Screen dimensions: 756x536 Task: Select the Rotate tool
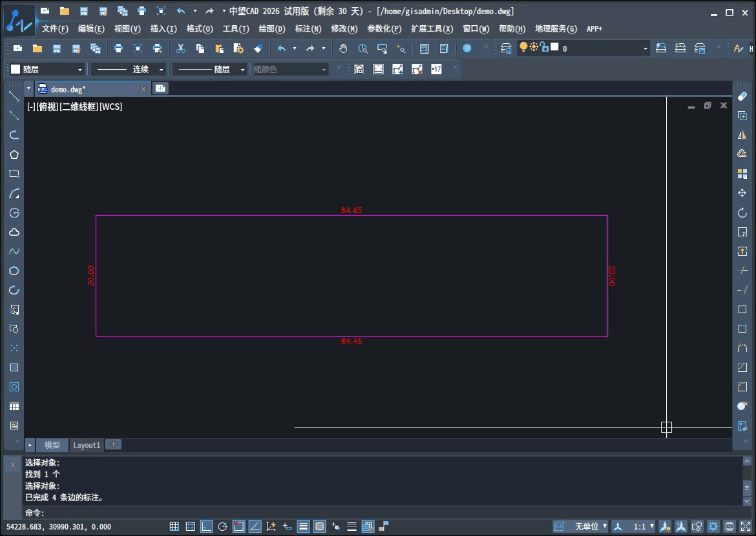pos(742,212)
